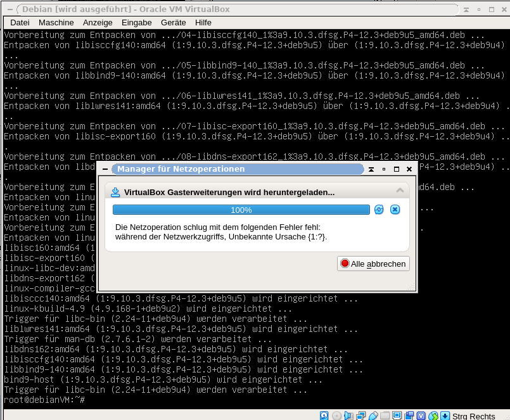Minimize the Manager für Netzoperationen dialog
This screenshot has width=510, height=420.
pyautogui.click(x=384, y=169)
